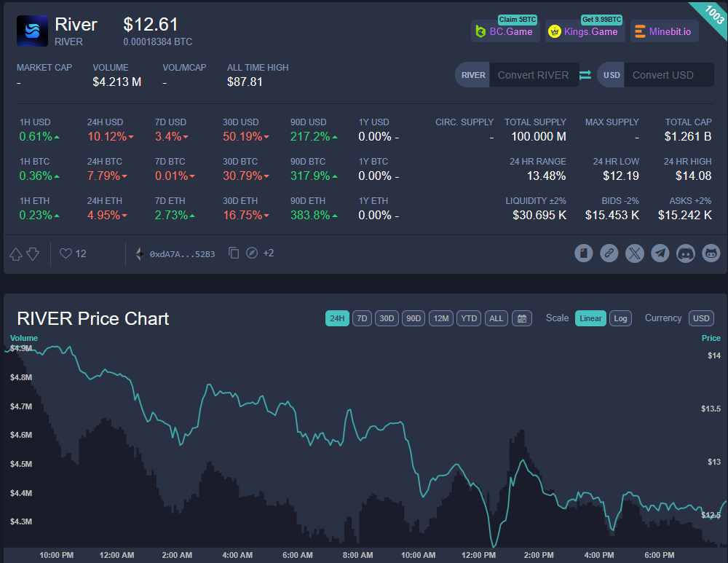728x563 pixels.
Task: Open the whitepaper document icon
Action: point(584,253)
